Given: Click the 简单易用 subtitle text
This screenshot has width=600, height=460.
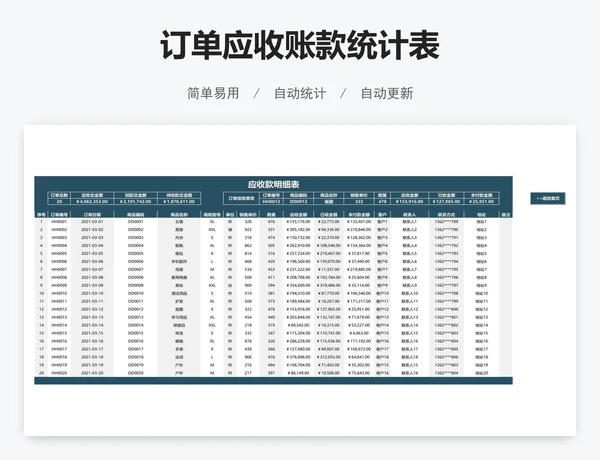Looking at the screenshot, I should pyautogui.click(x=213, y=93).
